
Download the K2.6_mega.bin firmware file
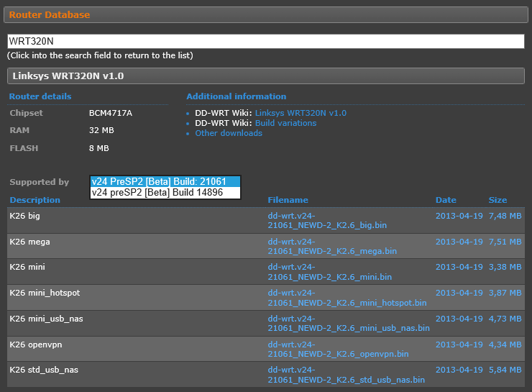coord(332,247)
